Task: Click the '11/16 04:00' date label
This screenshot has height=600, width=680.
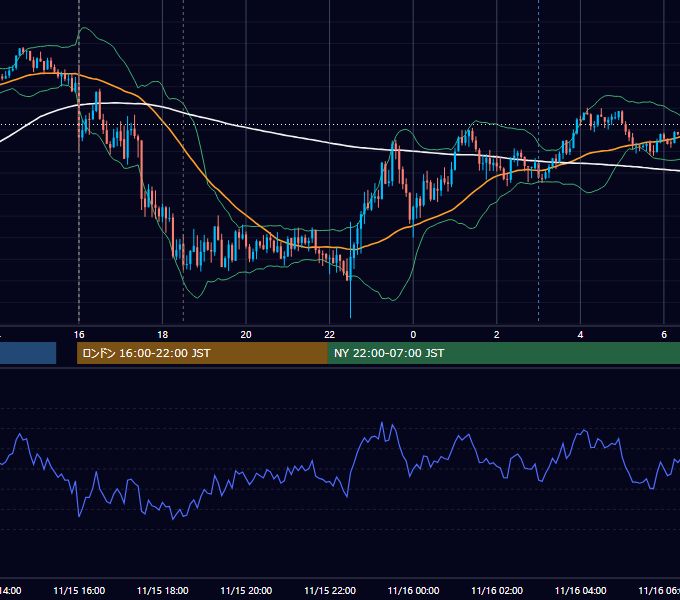Action: coord(581,590)
